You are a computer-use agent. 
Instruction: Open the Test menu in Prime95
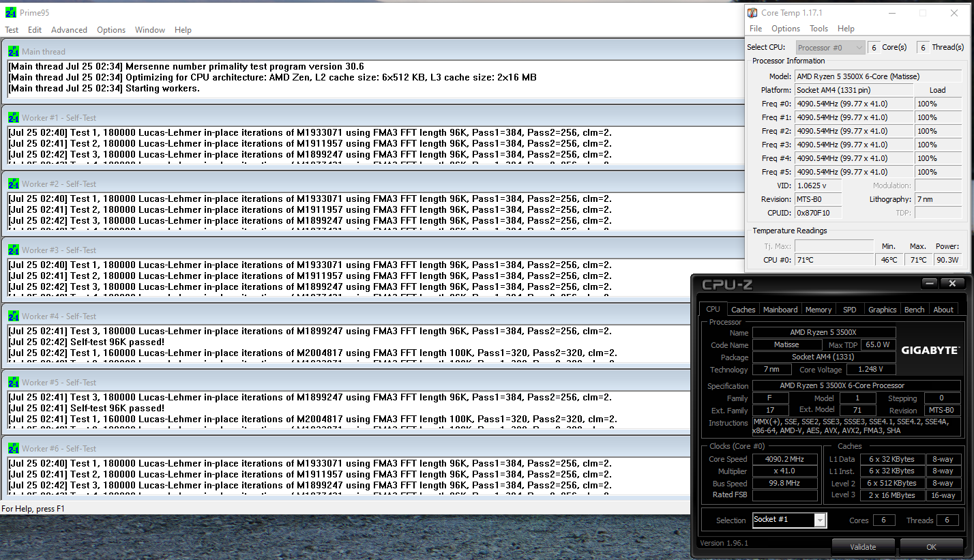click(12, 30)
